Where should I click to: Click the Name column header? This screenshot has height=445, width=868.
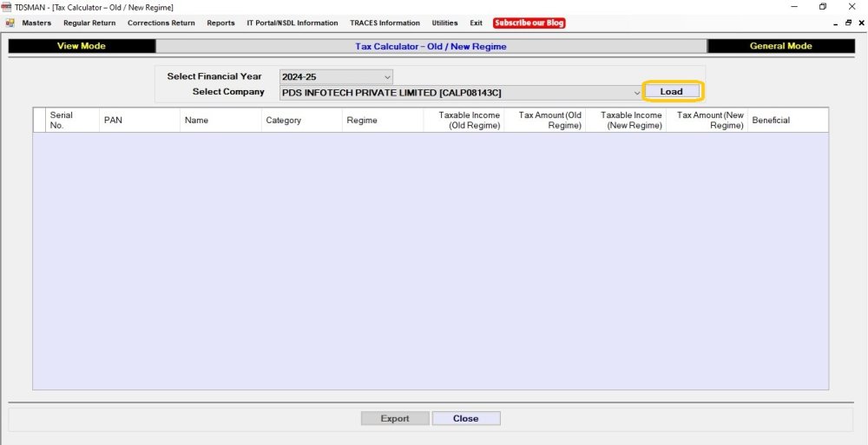pyautogui.click(x=220, y=120)
